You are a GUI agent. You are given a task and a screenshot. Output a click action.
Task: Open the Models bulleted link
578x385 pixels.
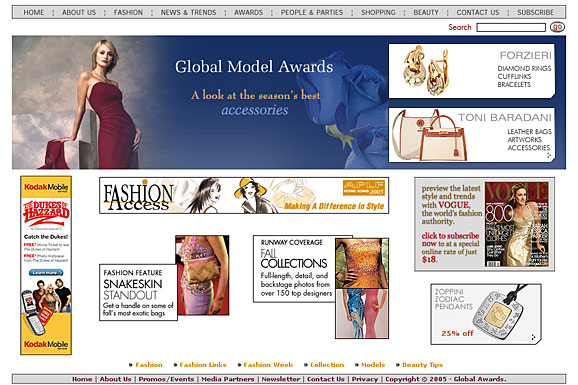pos(373,365)
